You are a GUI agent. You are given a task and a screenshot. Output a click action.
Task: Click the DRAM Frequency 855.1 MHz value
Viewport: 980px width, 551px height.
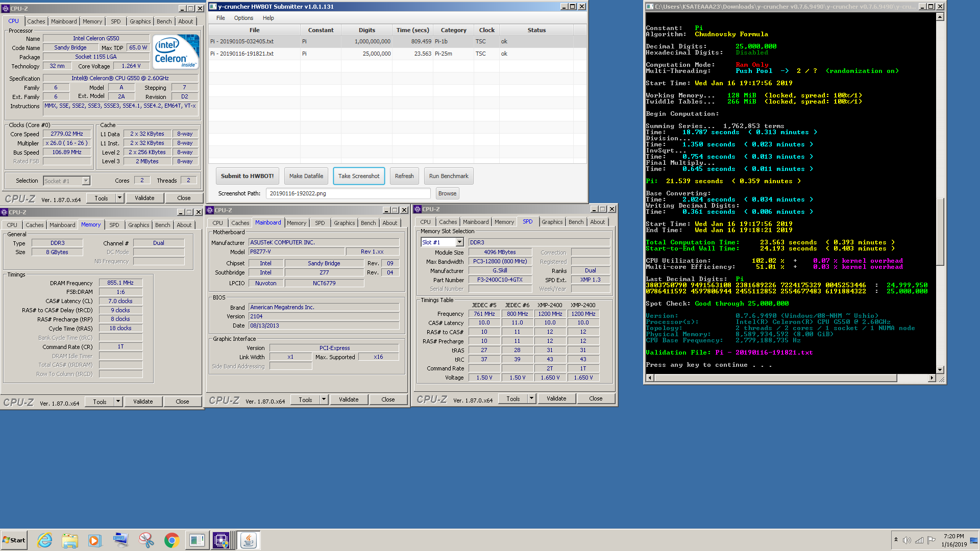tap(120, 283)
